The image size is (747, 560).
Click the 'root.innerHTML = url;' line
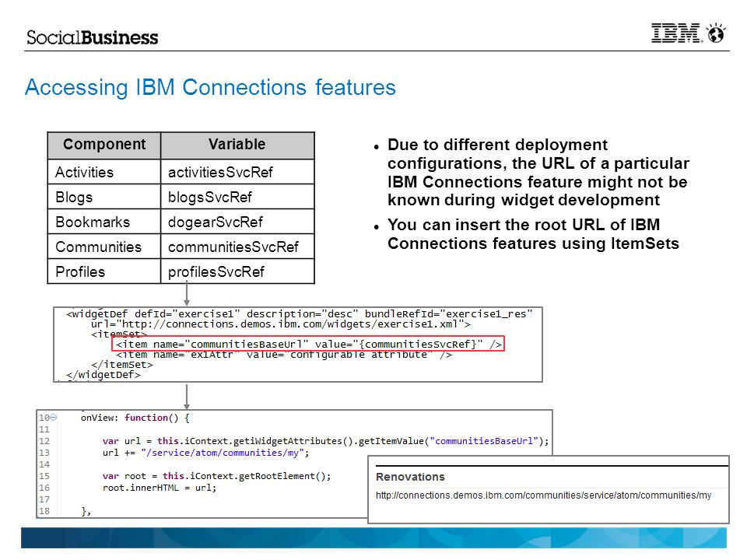[x=159, y=488]
